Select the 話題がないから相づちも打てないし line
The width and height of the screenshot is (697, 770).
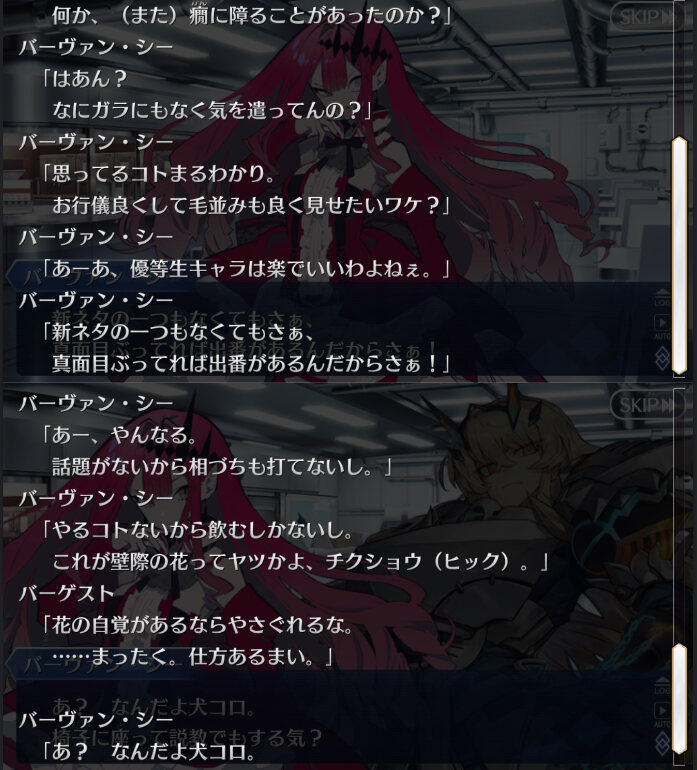222,467
